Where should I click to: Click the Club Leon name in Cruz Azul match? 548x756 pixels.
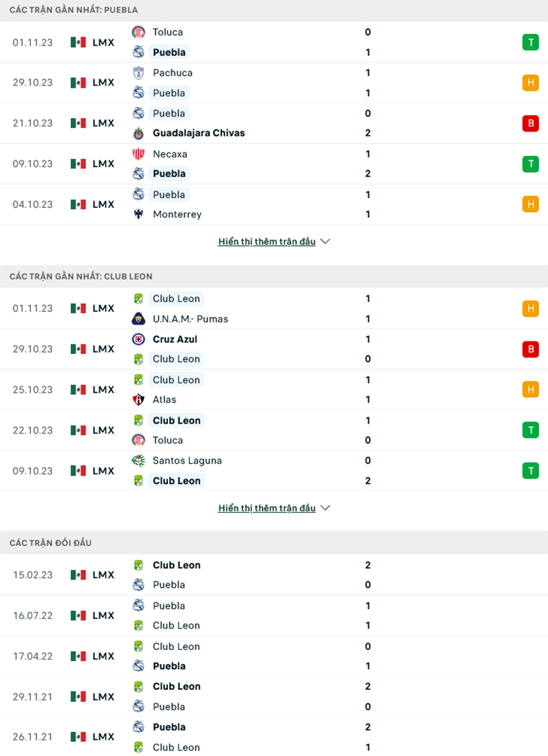pos(176,358)
